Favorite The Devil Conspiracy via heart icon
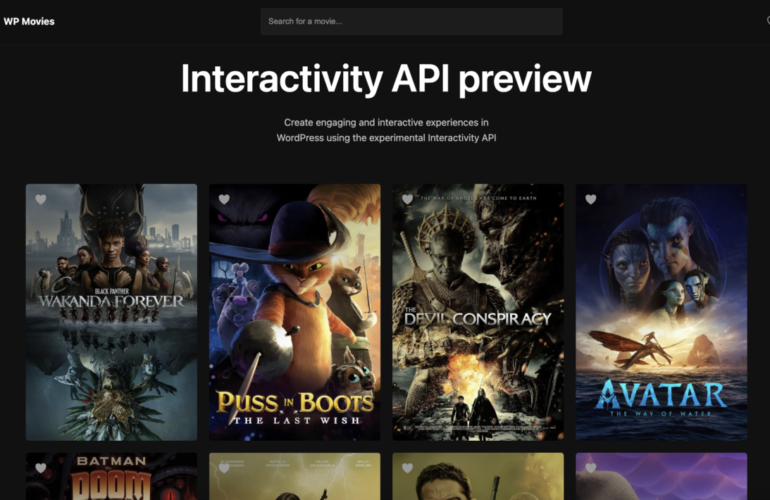This screenshot has width=770, height=500. click(407, 199)
